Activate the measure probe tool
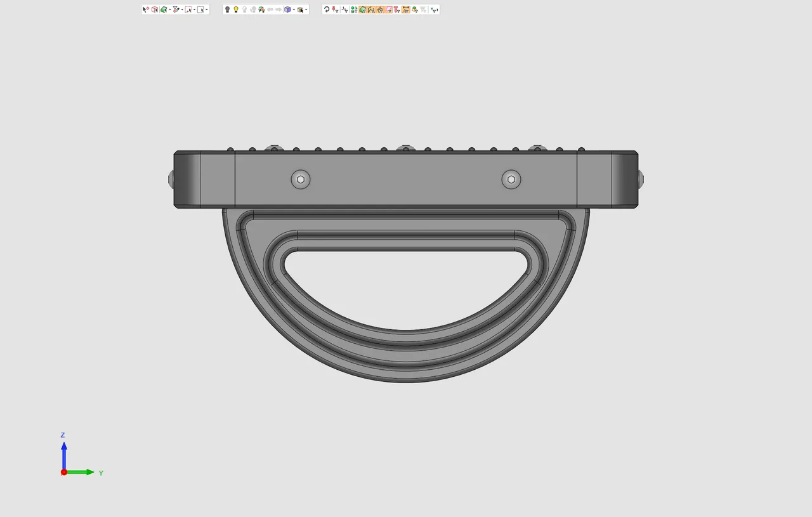The height and width of the screenshot is (517, 812). [176, 9]
